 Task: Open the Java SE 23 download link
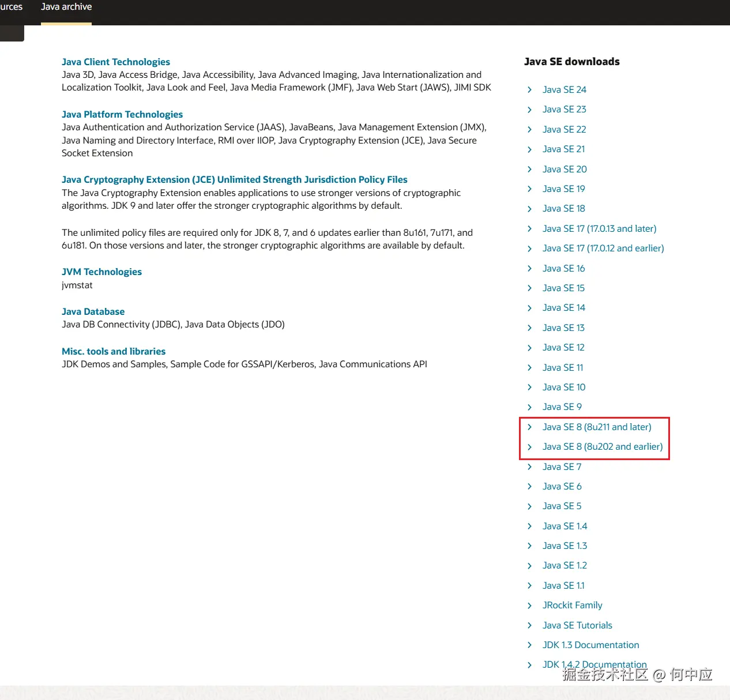(565, 109)
